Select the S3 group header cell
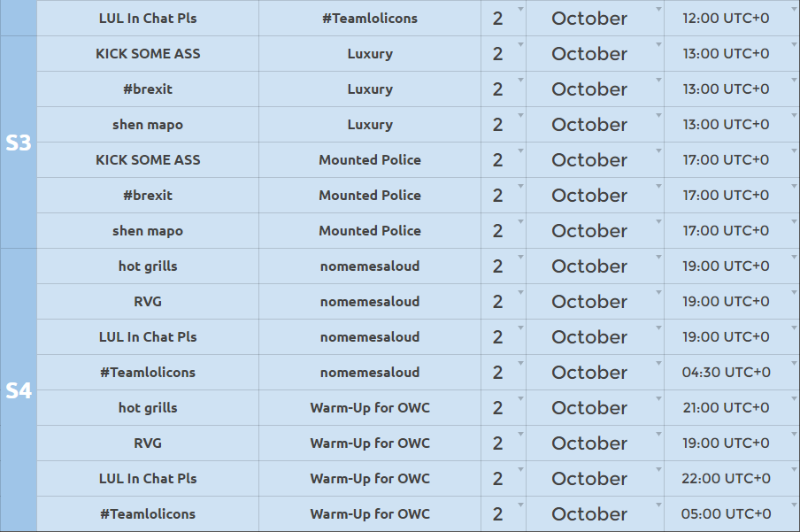The width and height of the screenshot is (800, 532). [19, 143]
